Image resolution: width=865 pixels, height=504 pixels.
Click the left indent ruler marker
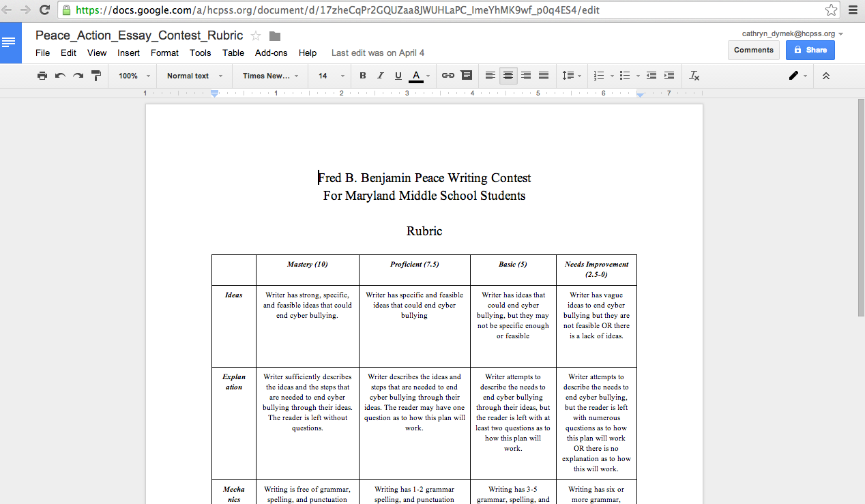point(214,93)
